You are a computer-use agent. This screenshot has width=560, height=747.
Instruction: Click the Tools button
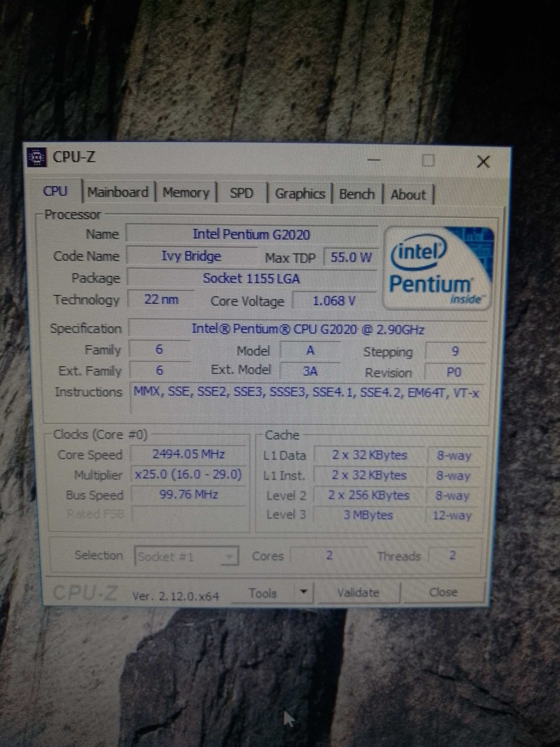click(263, 593)
